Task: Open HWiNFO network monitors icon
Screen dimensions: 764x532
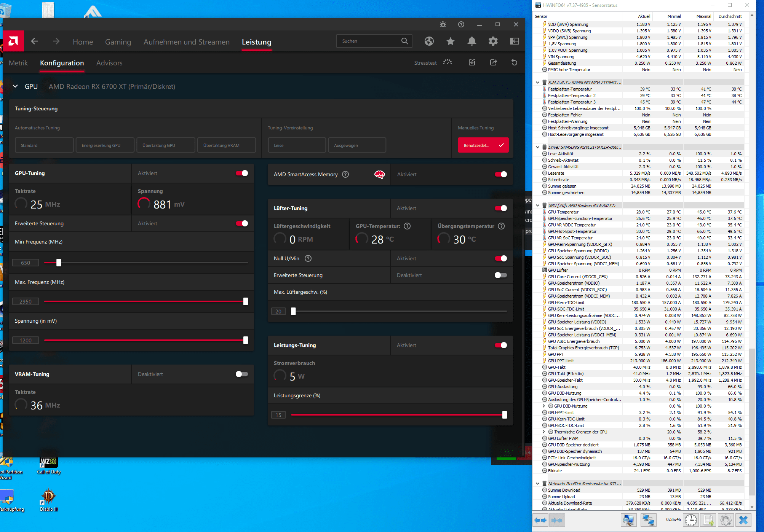Action: click(x=649, y=520)
